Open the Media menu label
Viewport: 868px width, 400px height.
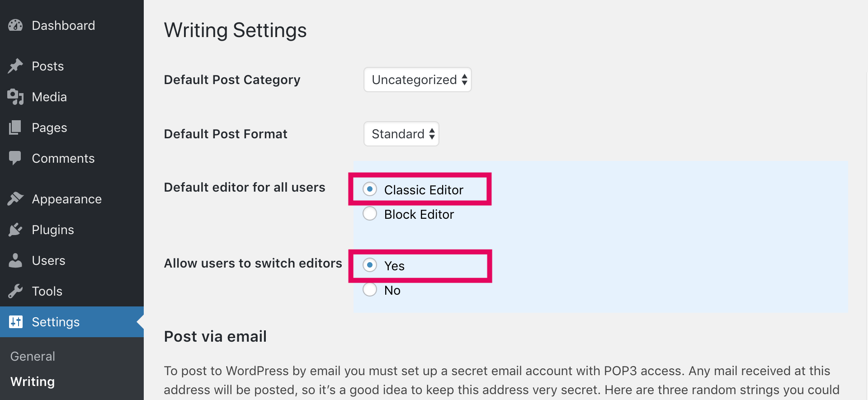pos(49,97)
